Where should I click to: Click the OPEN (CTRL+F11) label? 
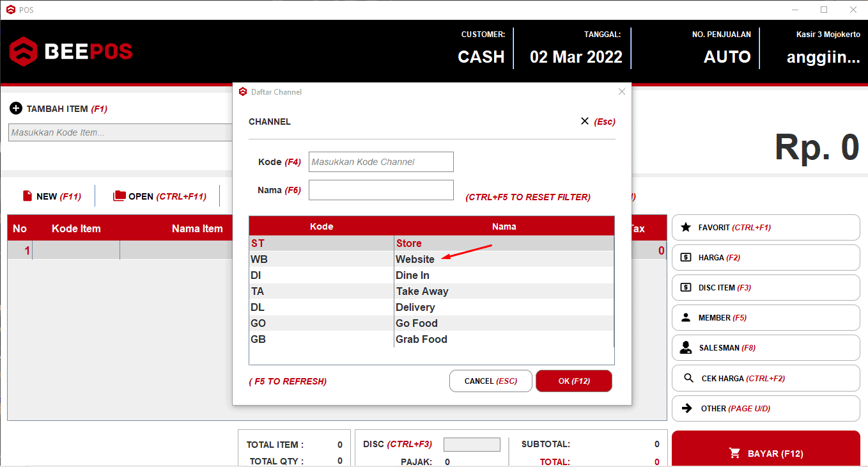click(167, 196)
